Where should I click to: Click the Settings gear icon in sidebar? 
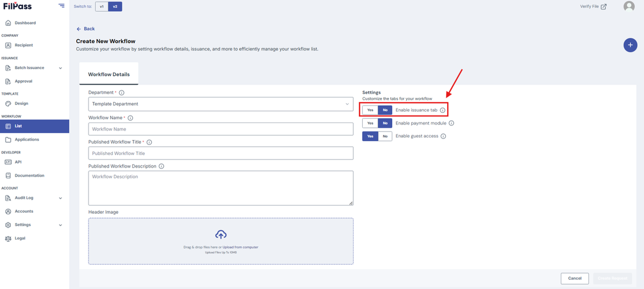pyautogui.click(x=8, y=225)
